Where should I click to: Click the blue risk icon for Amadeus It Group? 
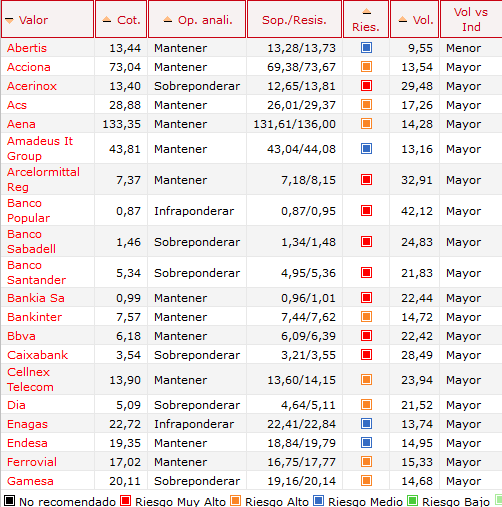coord(366,149)
